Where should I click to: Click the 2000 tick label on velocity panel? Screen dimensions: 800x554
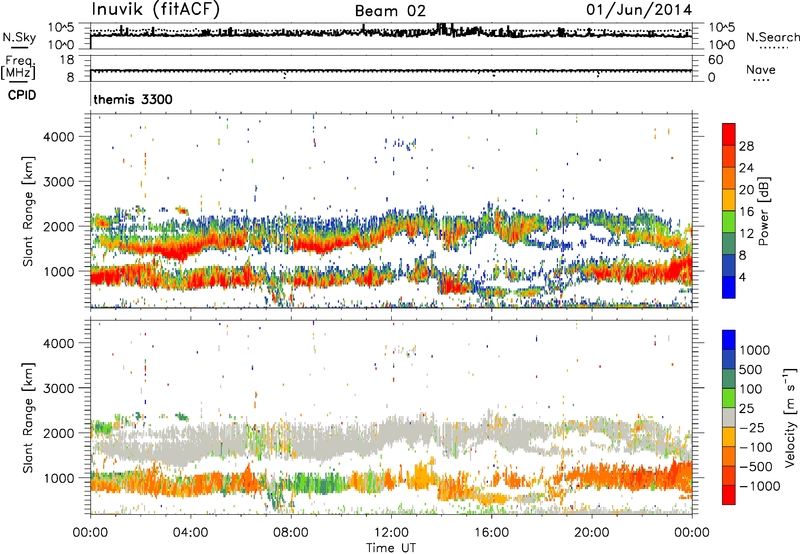pyautogui.click(x=59, y=433)
